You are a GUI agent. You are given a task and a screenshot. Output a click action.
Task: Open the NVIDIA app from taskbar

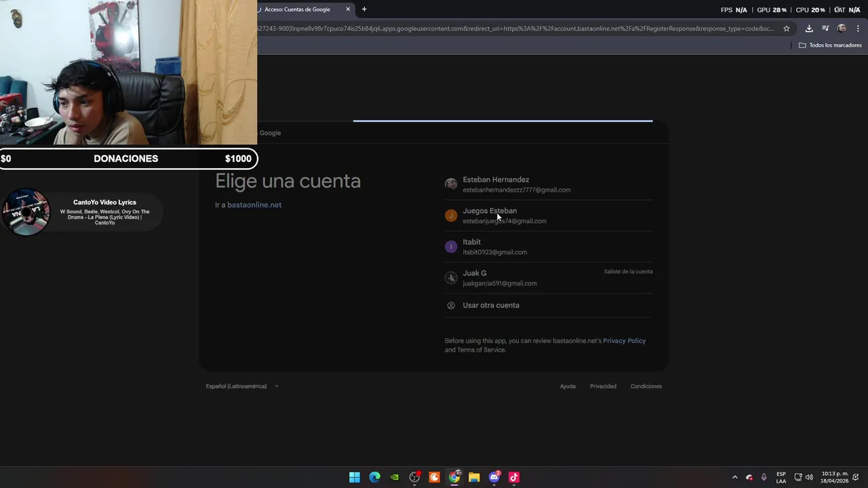pyautogui.click(x=395, y=477)
